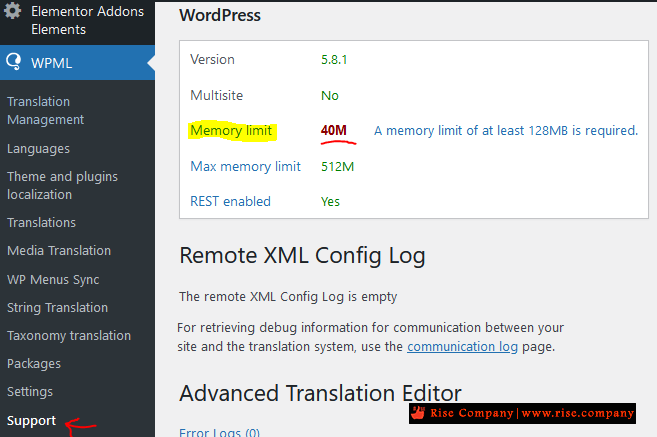Image resolution: width=657 pixels, height=437 pixels.
Task: Open the Packages submenu
Action: pyautogui.click(x=34, y=364)
